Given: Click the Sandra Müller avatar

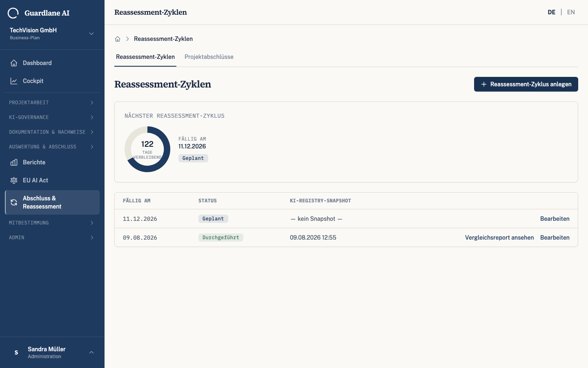Looking at the screenshot, I should (x=16, y=352).
